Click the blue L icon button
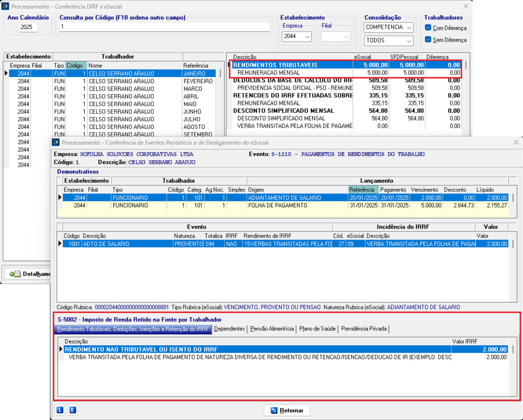The width and height of the screenshot is (523, 420). [60, 410]
